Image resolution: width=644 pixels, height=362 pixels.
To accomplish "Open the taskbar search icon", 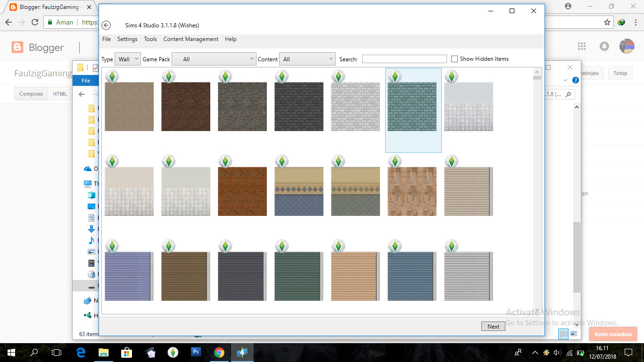I will coord(33,352).
